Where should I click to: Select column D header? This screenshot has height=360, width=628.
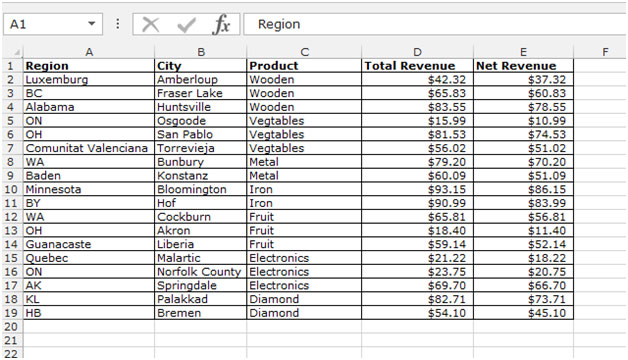[x=417, y=52]
